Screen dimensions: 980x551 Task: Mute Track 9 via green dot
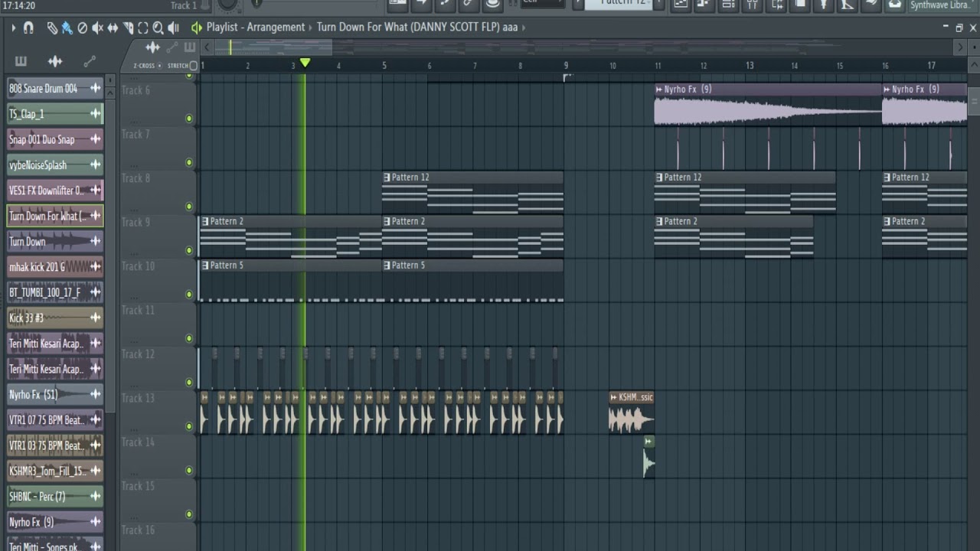pyautogui.click(x=189, y=250)
